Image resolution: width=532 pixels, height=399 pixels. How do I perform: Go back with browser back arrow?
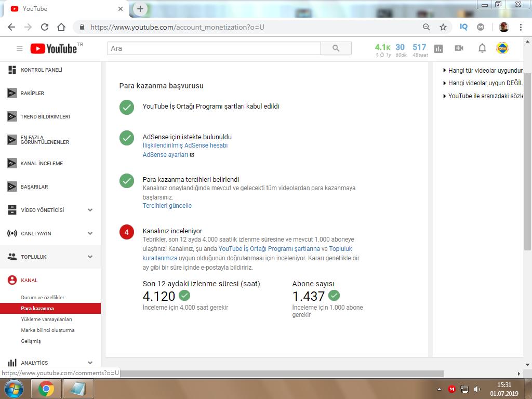(x=11, y=27)
